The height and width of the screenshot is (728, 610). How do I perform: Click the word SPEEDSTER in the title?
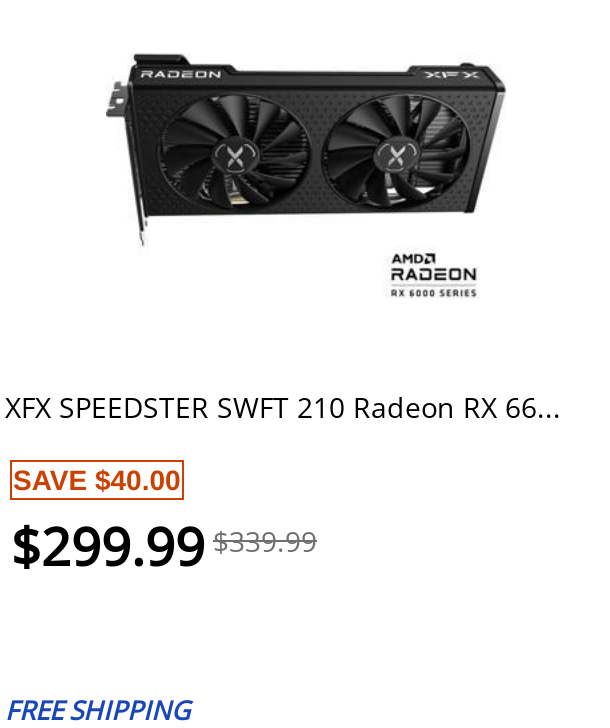[134, 409]
